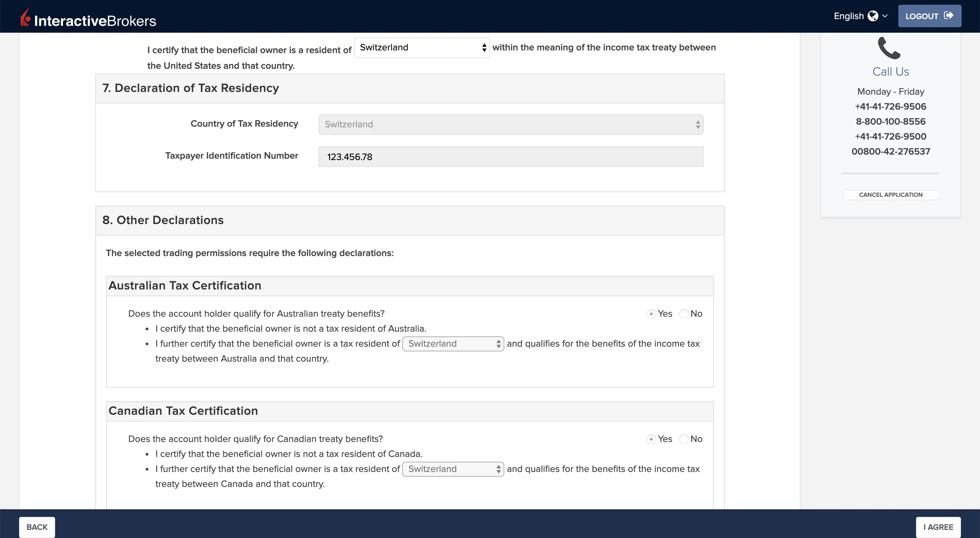Click phone number 00800-42-276537
This screenshot has width=980, height=538.
point(891,152)
